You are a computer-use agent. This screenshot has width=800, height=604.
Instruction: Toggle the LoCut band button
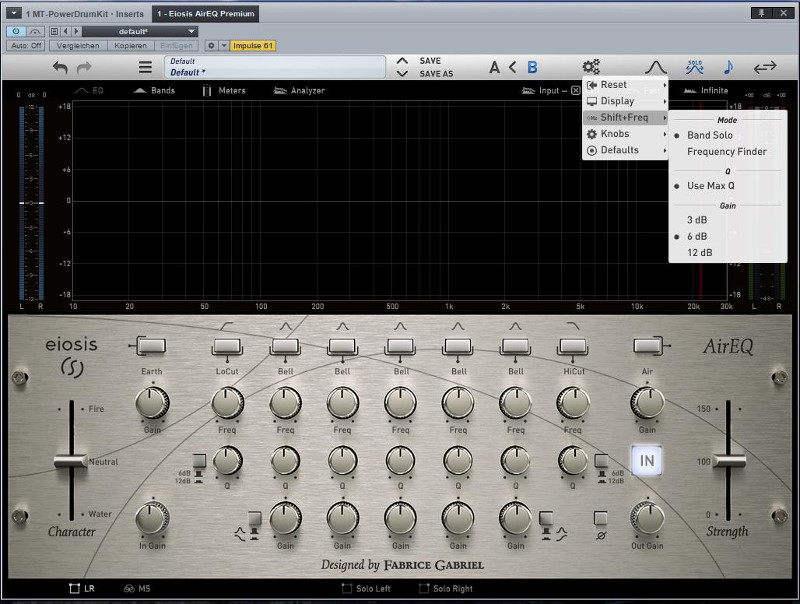coord(227,346)
